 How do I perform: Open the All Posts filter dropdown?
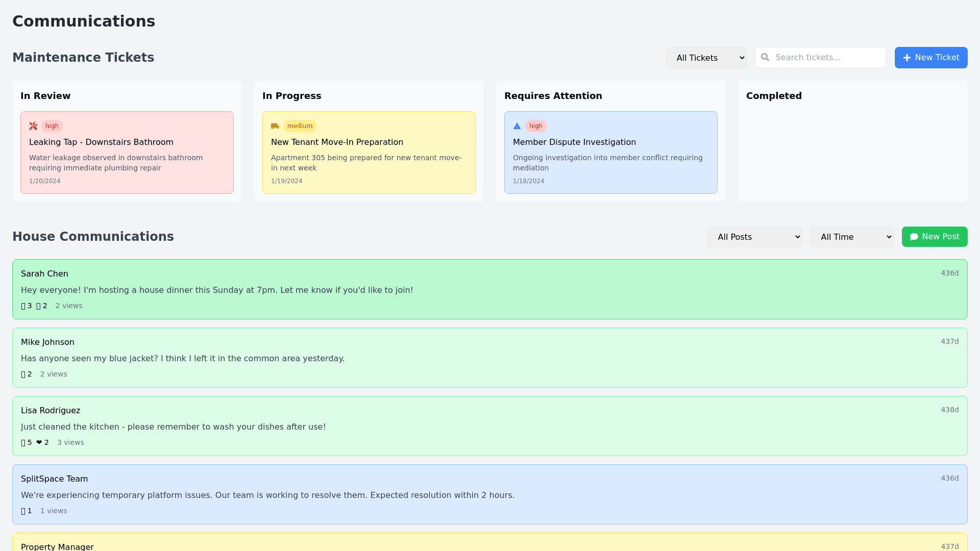coord(754,237)
